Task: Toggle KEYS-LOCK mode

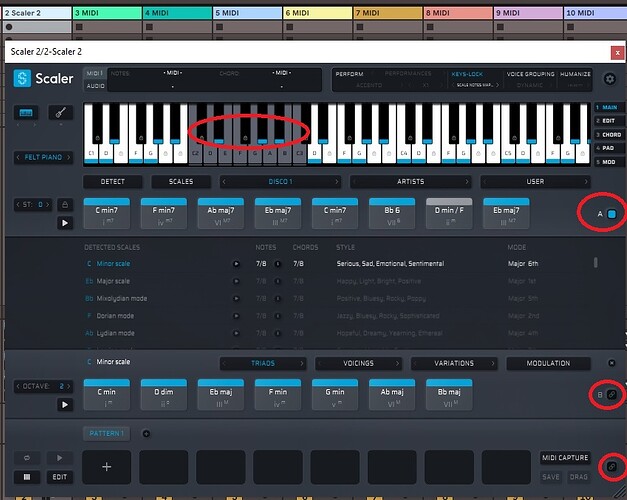Action: pyautogui.click(x=467, y=74)
